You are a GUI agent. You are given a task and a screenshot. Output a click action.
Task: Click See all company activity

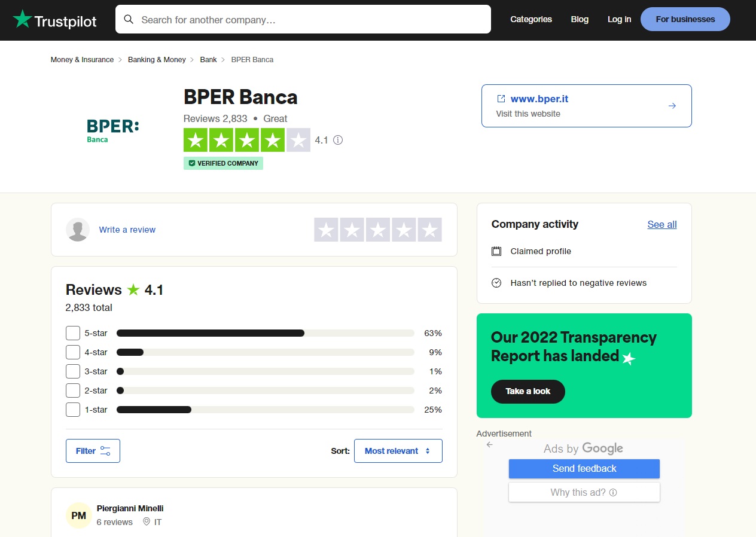662,224
